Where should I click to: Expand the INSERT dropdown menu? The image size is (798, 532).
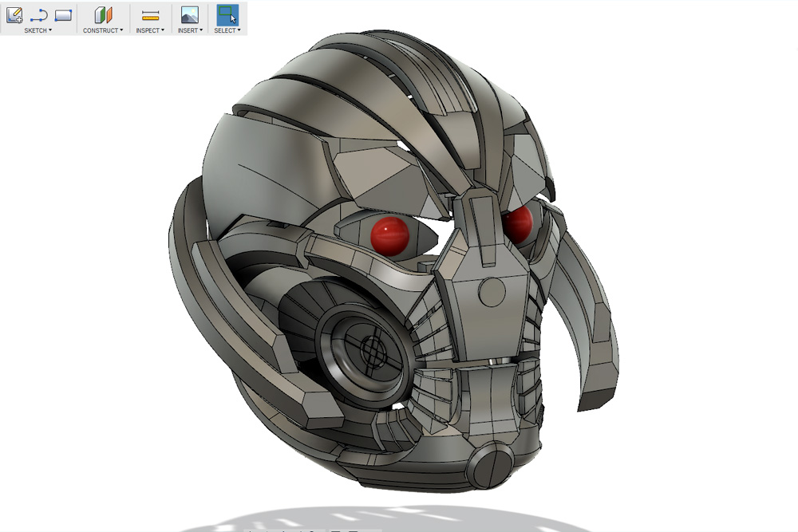[x=190, y=30]
